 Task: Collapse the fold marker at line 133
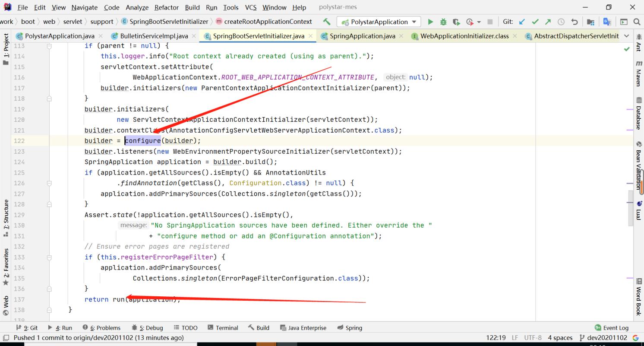(49, 257)
